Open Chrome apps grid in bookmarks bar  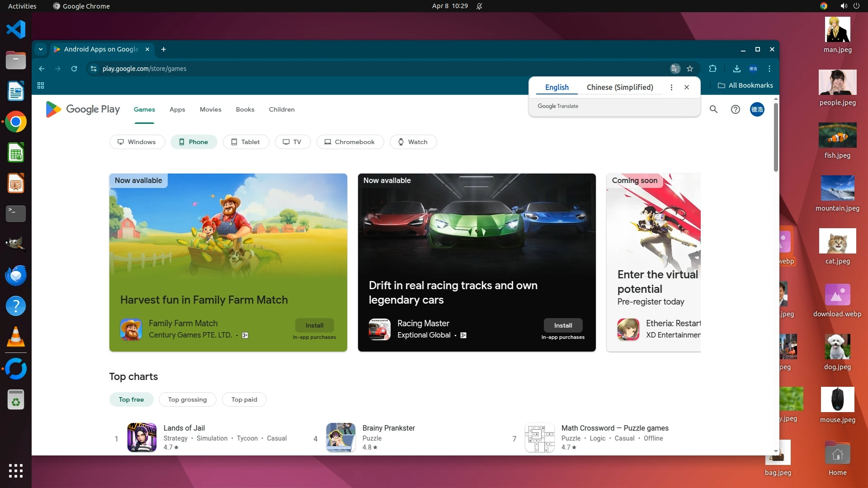[41, 85]
